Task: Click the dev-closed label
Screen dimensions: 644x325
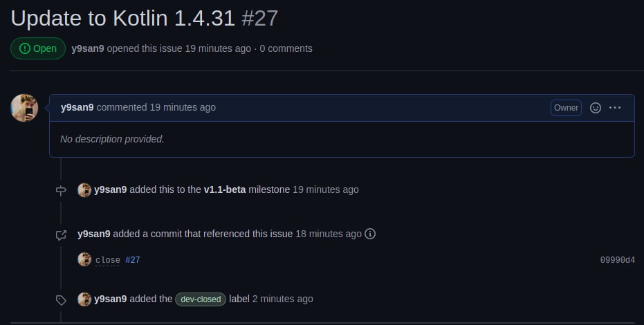Action: [x=201, y=299]
